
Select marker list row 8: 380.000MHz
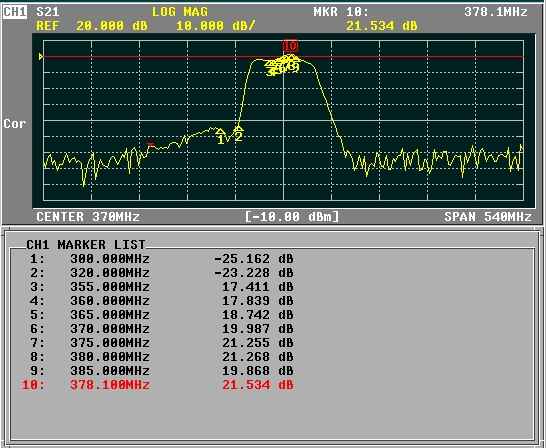tap(162, 357)
